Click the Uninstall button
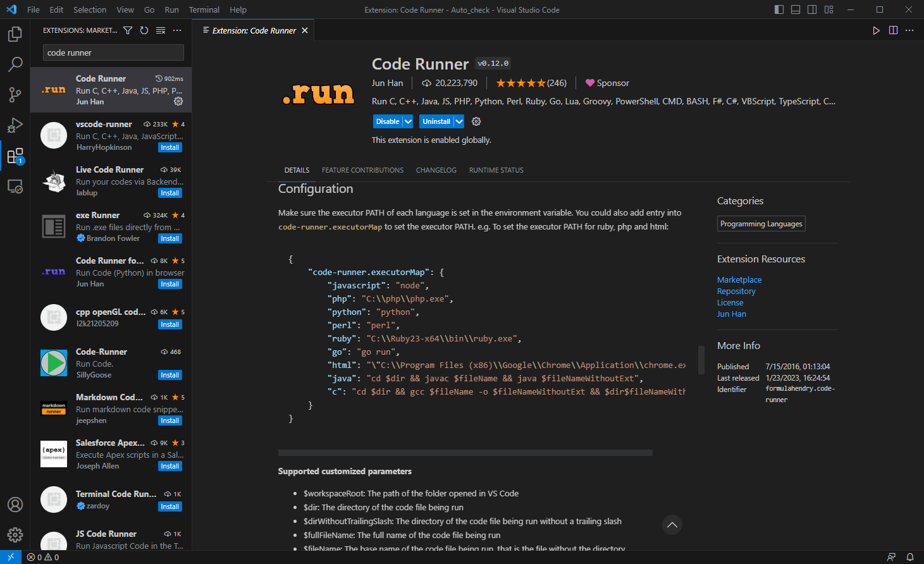This screenshot has height=564, width=924. click(436, 121)
